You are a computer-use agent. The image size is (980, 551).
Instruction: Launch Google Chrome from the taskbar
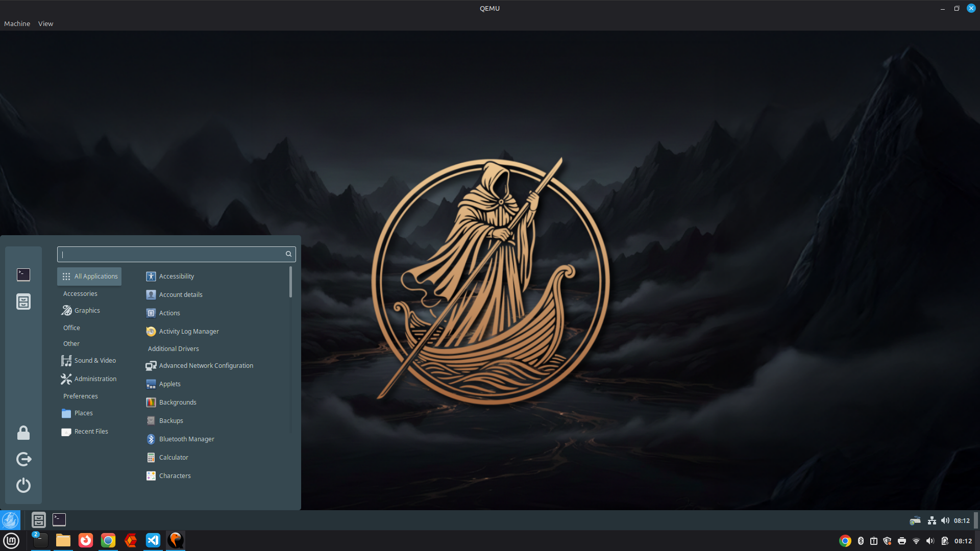coord(108,540)
